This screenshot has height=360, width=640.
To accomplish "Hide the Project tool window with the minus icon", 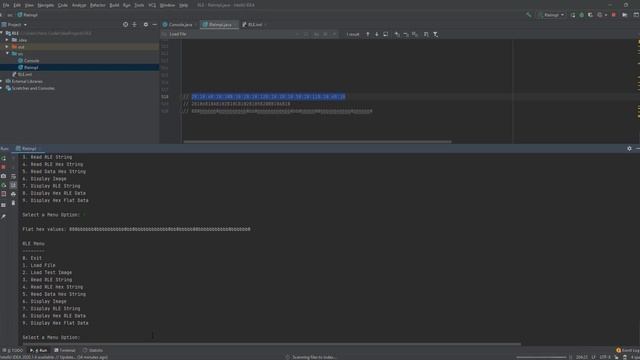I will click(x=155, y=24).
